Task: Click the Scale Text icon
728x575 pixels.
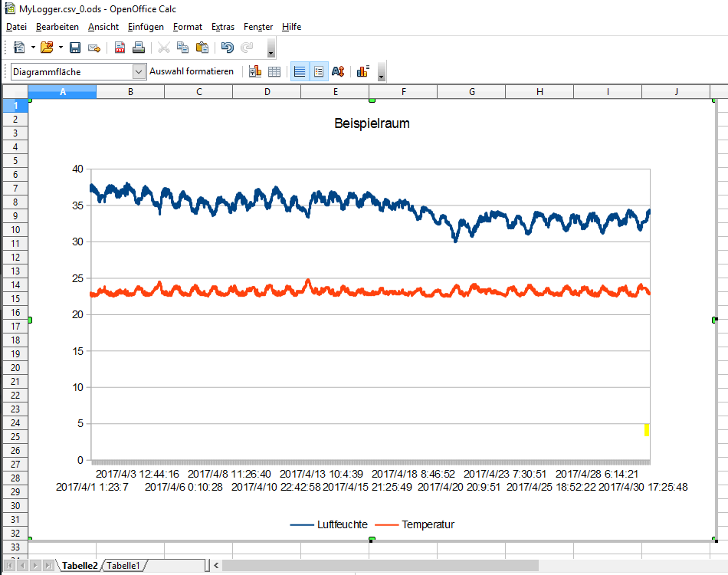Action: coord(338,71)
